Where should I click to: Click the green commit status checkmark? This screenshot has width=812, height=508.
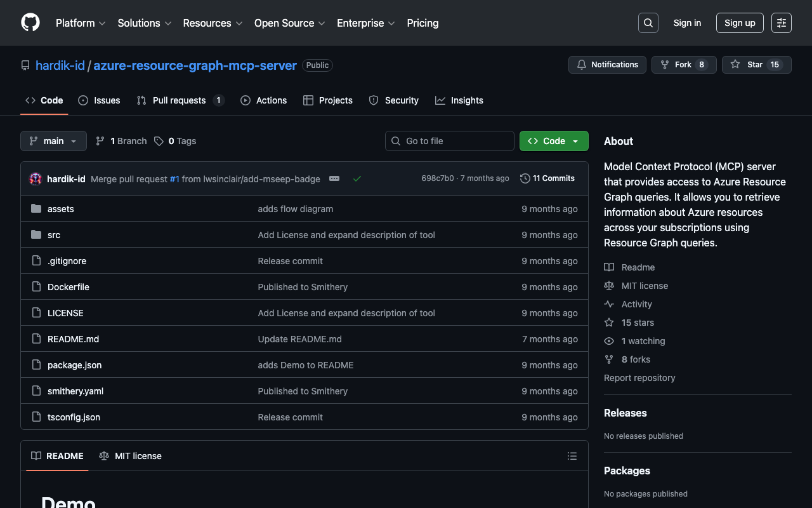pos(357,179)
